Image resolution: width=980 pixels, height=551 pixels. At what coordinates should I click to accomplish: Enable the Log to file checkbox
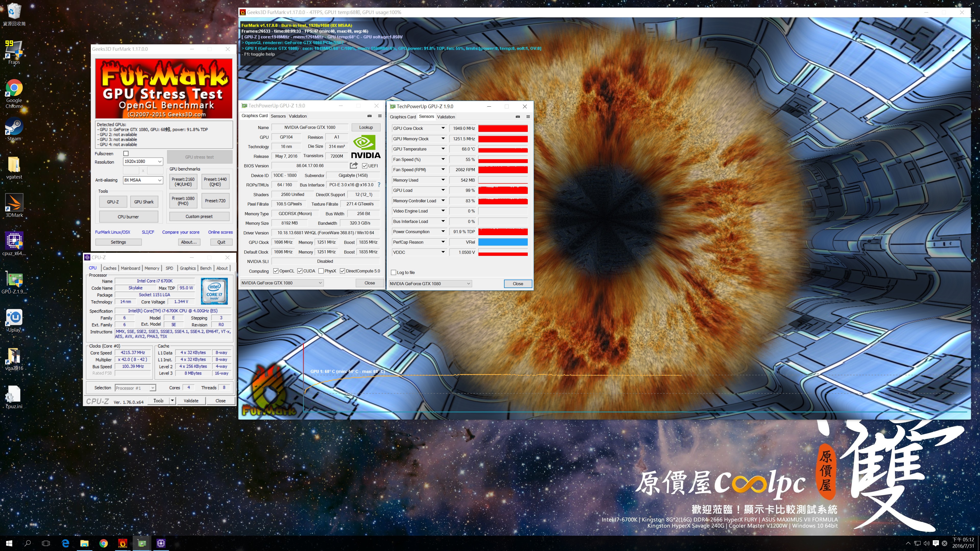394,273
